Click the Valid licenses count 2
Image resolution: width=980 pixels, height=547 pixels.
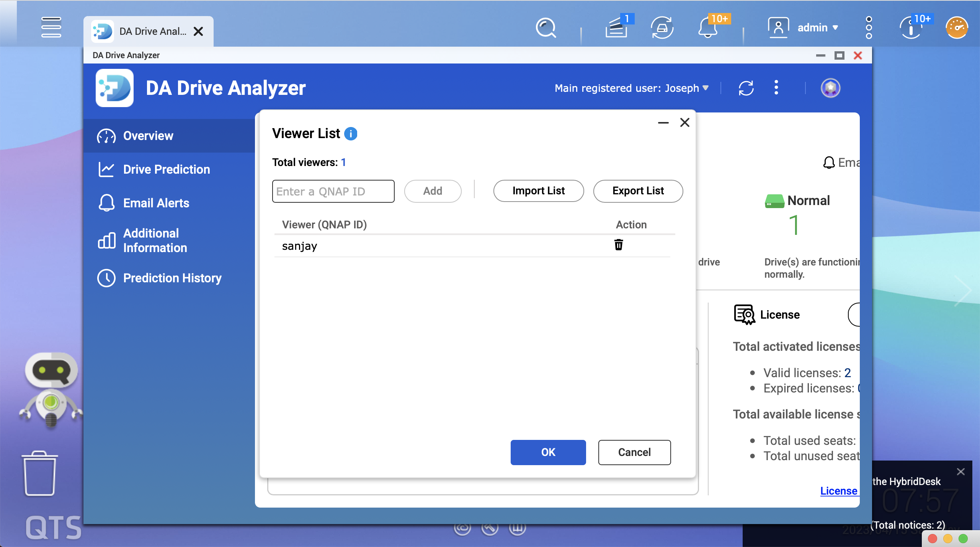[848, 373]
